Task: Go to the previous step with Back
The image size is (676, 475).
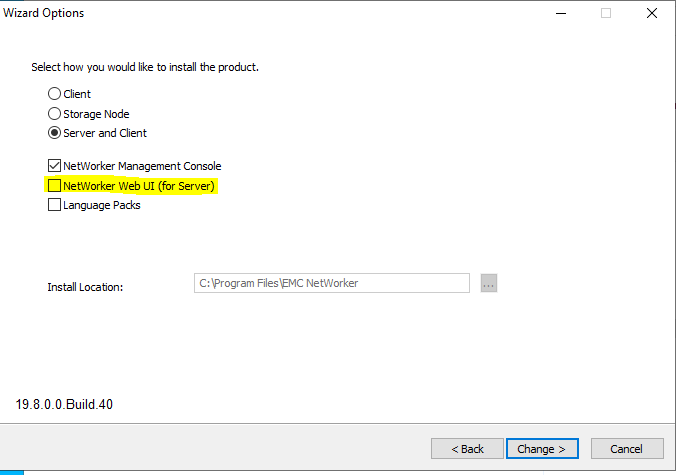Action: [467, 449]
